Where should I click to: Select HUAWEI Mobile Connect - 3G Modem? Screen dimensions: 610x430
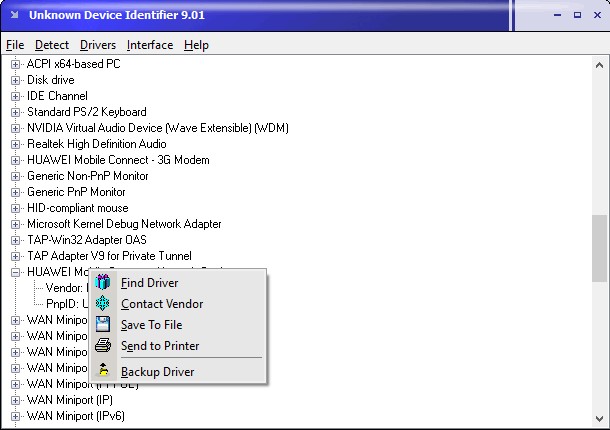[x=118, y=160]
